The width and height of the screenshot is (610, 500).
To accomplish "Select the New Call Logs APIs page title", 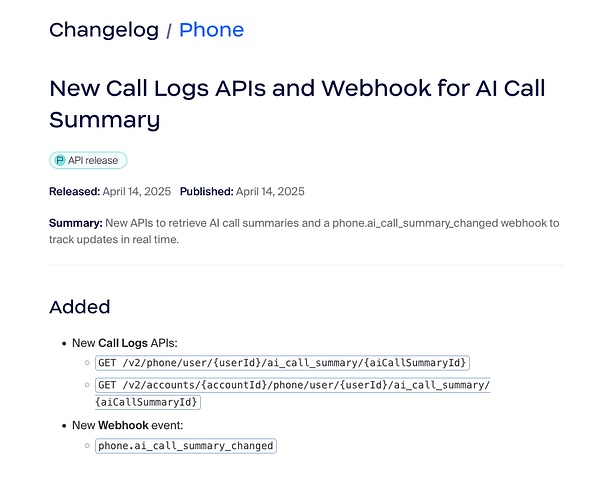I will tap(297, 104).
